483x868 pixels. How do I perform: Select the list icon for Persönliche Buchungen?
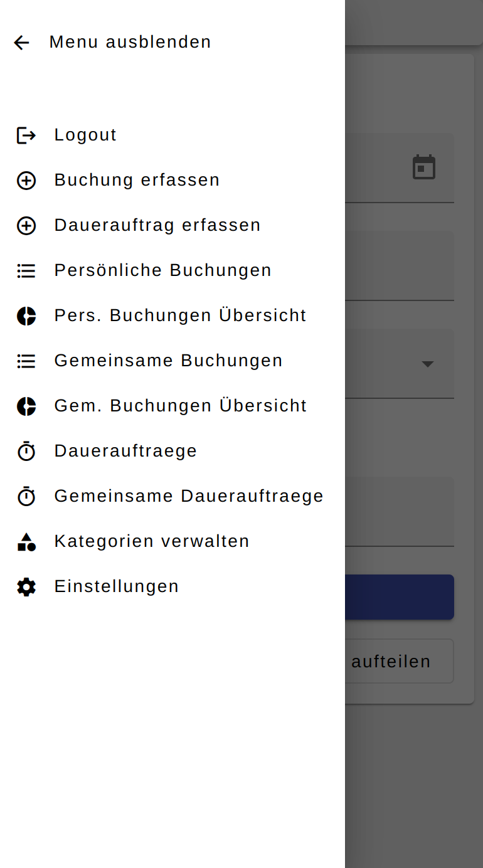26,270
